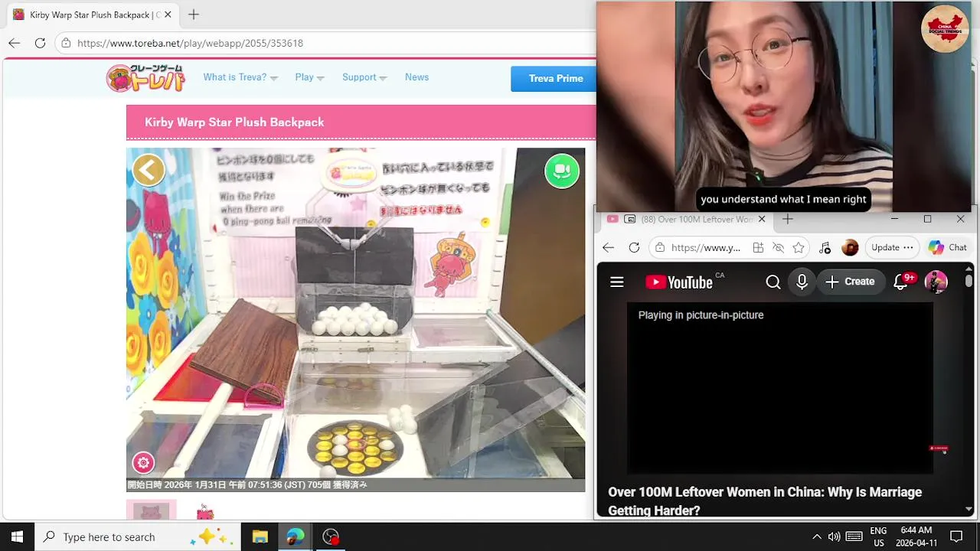
Task: Open the taskbar clock and date
Action: coord(916,536)
